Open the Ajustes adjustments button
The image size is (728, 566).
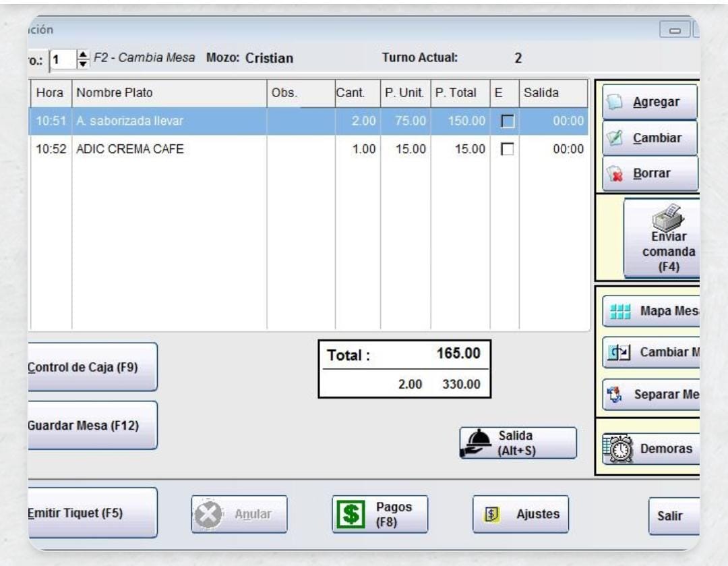(520, 514)
